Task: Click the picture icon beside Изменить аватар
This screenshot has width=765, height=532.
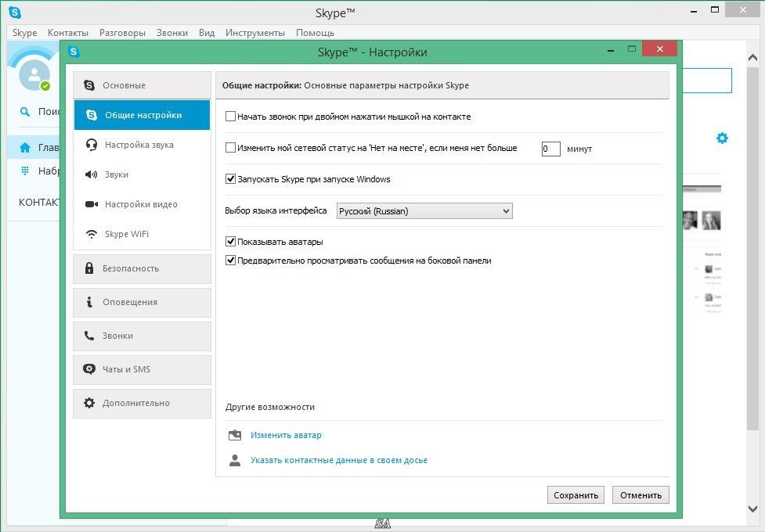Action: click(235, 435)
